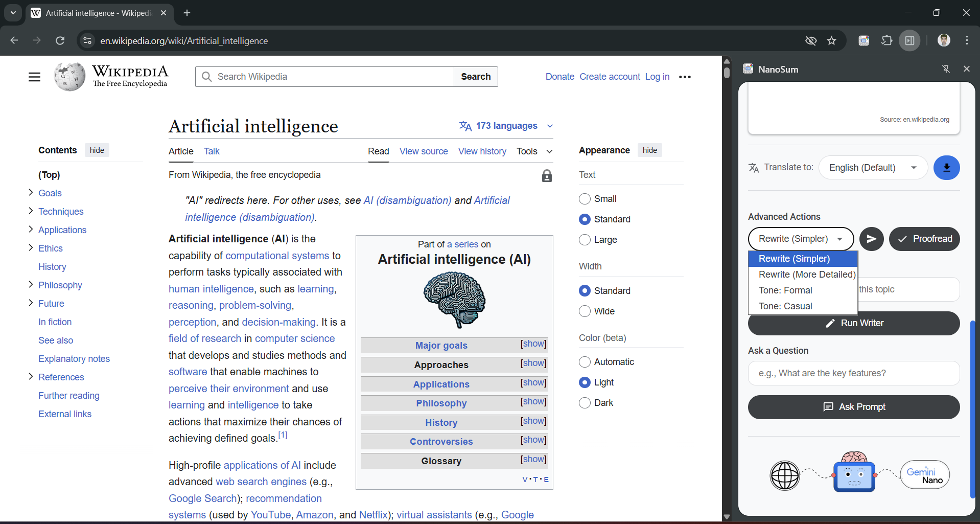Click the send arrow next to Rewrite dropdown
The image size is (980, 524).
coord(871,239)
